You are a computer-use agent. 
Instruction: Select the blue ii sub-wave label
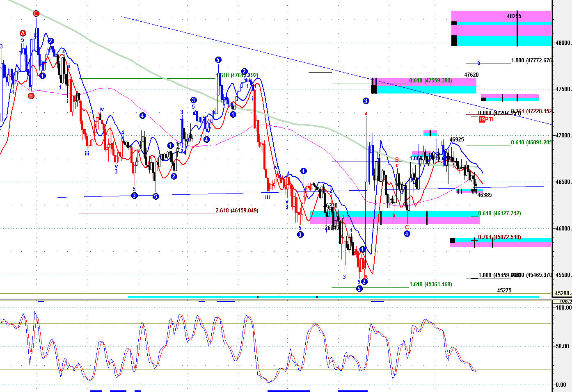[x=69, y=66]
